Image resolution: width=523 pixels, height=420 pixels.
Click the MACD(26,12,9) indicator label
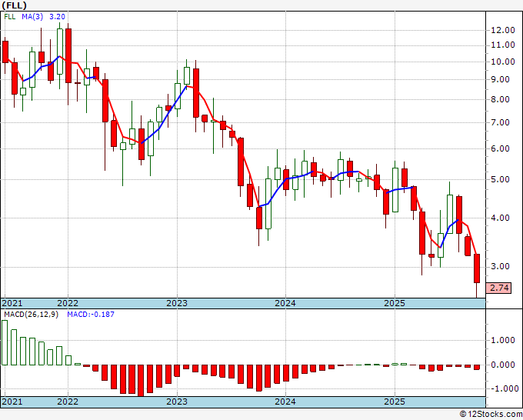[x=31, y=315]
